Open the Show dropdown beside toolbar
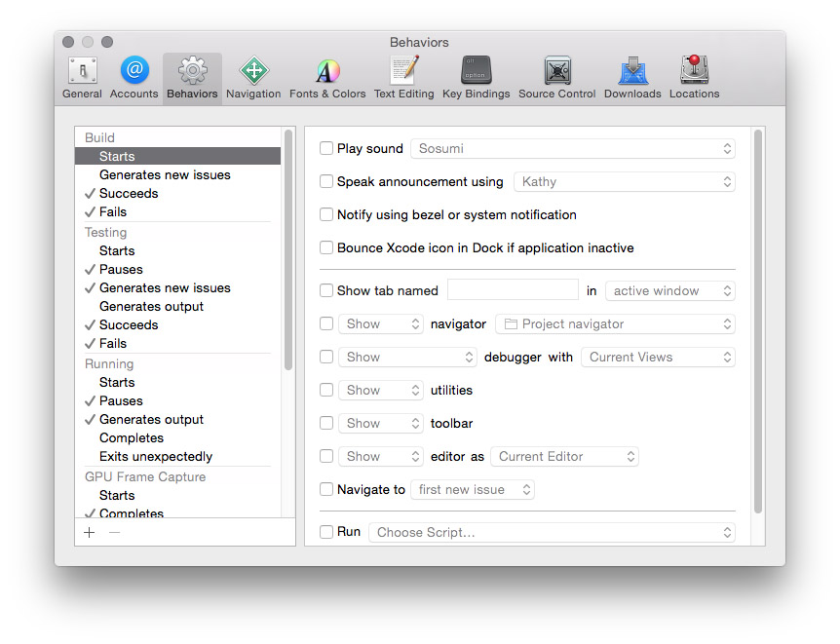Screen dimensions: 840x644 381,423
